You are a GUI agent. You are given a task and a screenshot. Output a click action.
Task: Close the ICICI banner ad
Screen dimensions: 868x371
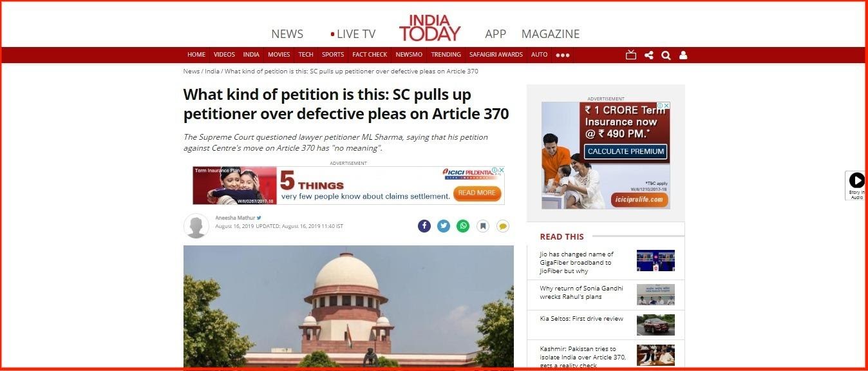[501, 171]
